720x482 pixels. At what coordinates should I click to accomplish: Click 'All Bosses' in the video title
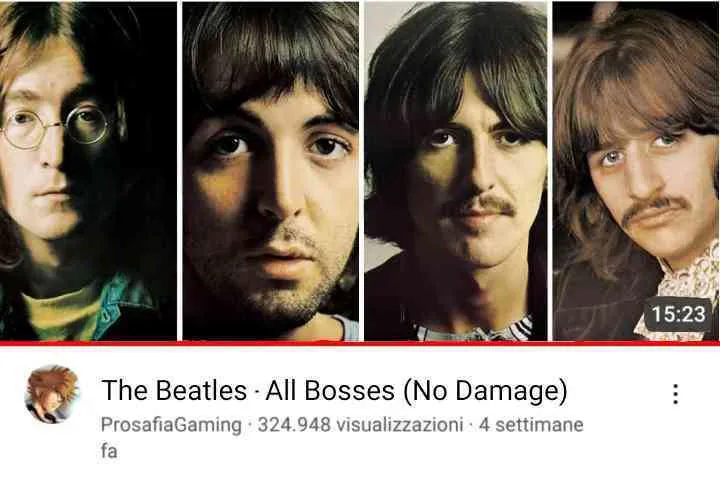pos(330,390)
